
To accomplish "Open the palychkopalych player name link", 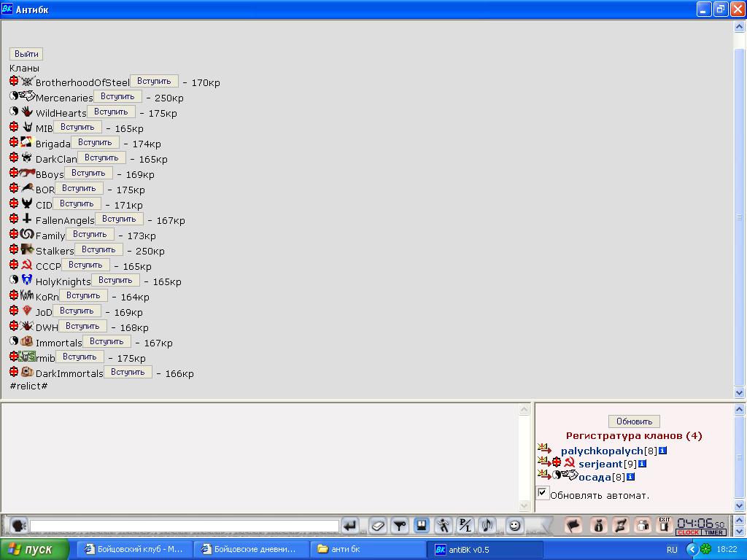I will pos(602,451).
